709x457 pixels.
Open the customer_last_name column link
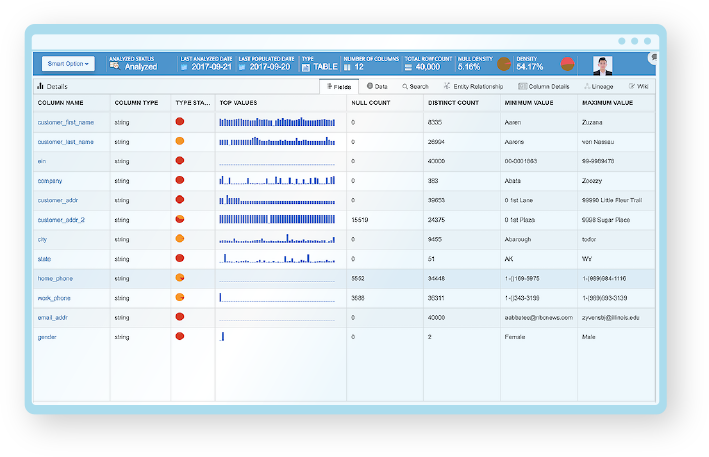66,142
